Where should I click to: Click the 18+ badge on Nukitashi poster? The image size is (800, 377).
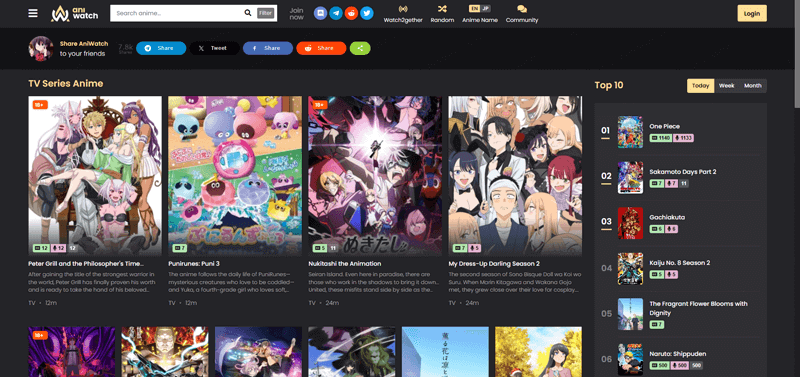click(319, 105)
